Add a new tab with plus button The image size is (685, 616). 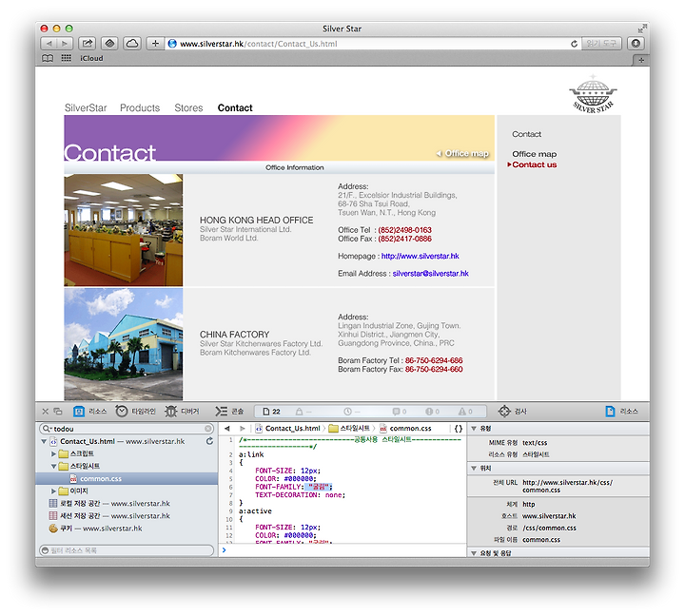pyautogui.click(x=641, y=60)
